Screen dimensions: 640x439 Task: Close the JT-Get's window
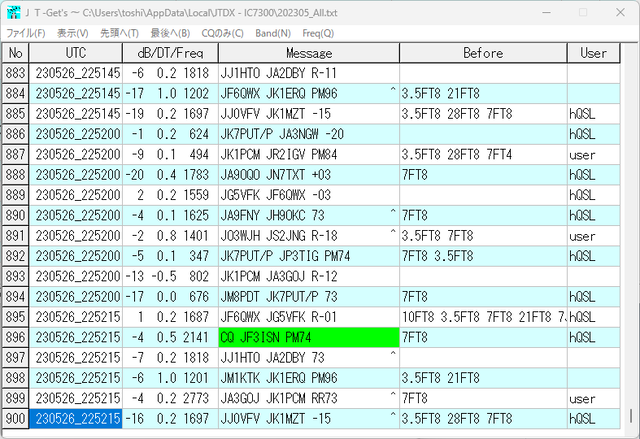point(620,13)
